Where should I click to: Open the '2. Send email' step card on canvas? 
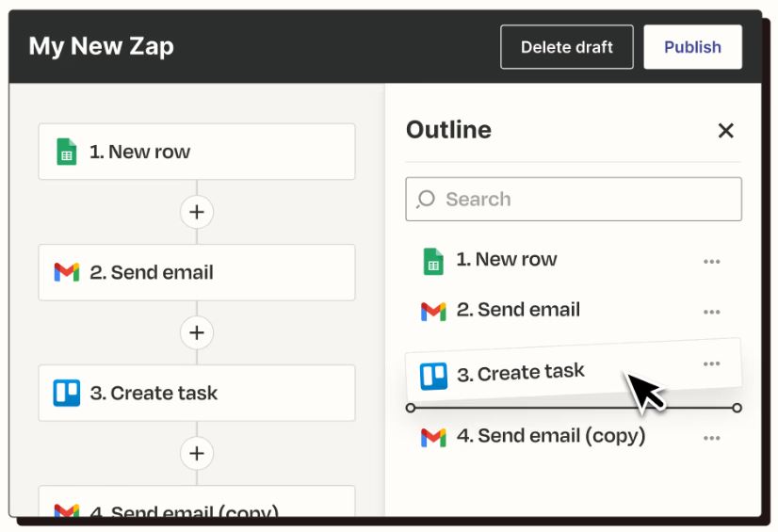pyautogui.click(x=197, y=272)
